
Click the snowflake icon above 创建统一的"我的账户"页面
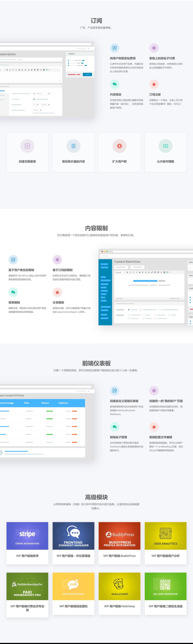pos(154,391)
